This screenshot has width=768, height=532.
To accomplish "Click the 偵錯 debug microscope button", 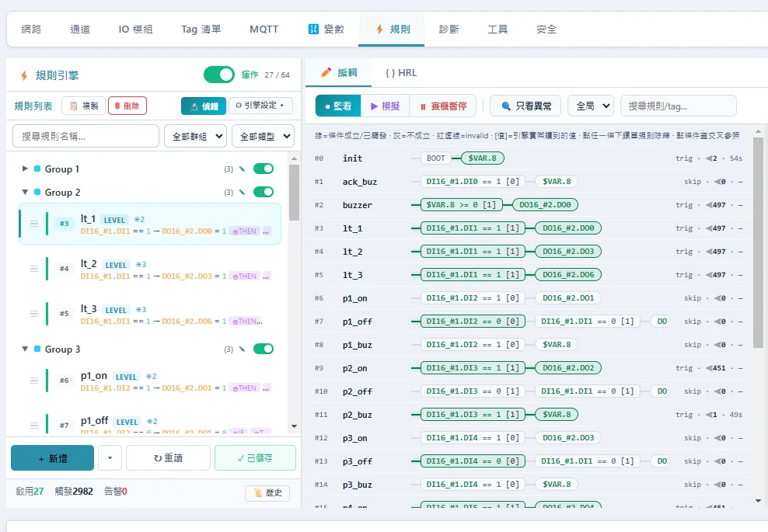I will (204, 106).
